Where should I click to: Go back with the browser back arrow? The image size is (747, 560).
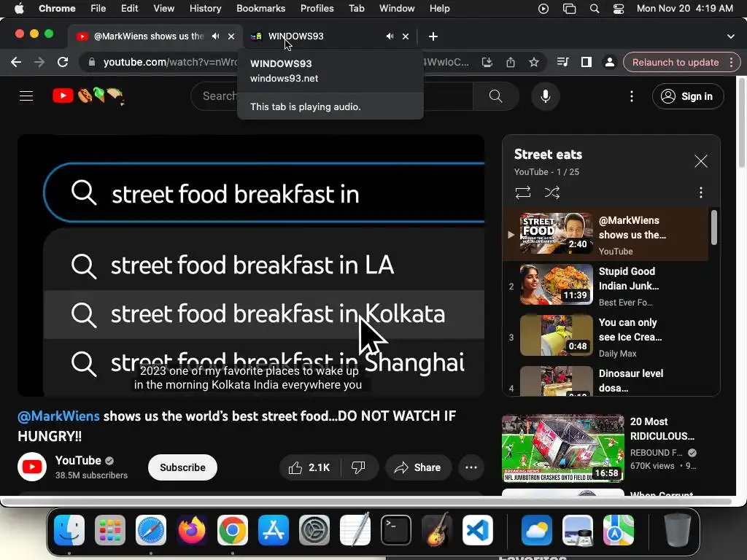[16, 63]
